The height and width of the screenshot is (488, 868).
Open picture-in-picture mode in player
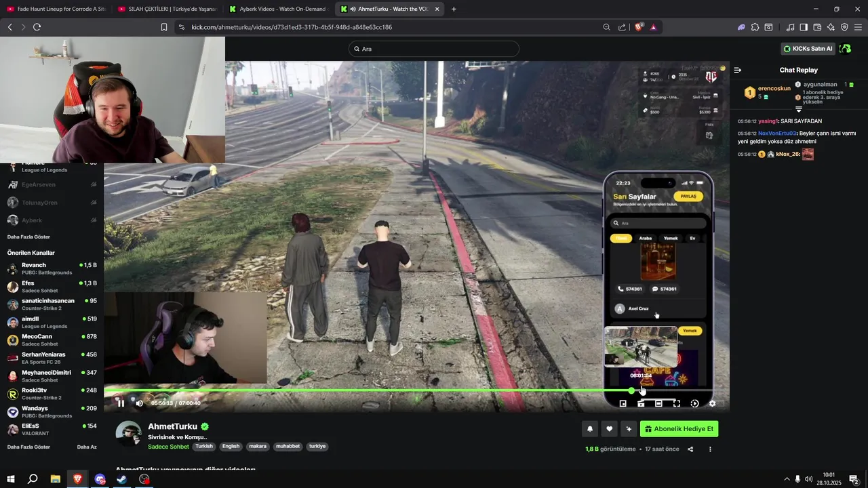(x=623, y=403)
